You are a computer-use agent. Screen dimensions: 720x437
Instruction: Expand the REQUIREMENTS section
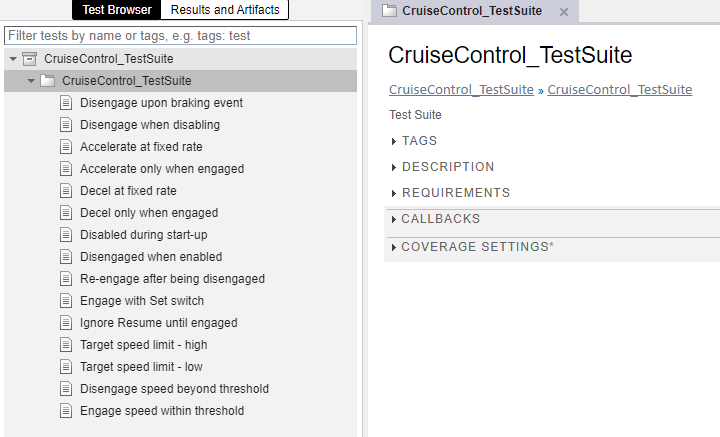395,194
